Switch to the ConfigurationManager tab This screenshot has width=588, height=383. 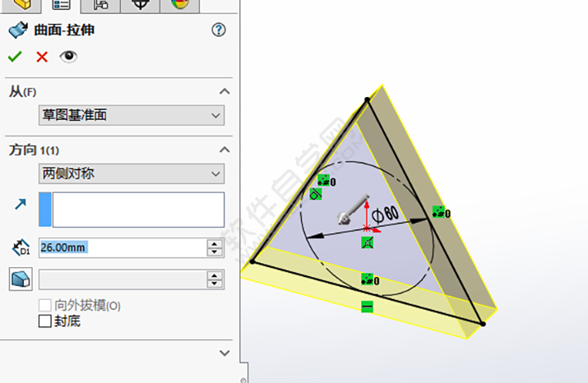tap(100, 5)
